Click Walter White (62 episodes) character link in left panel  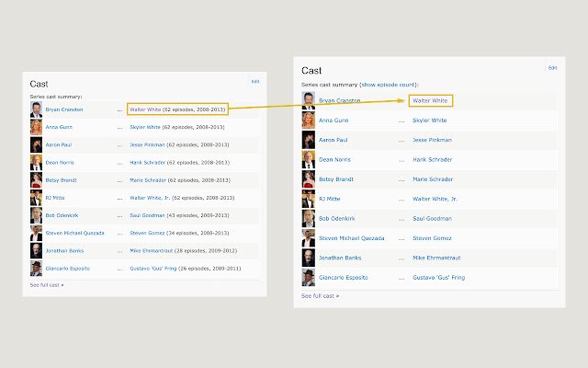click(x=145, y=109)
